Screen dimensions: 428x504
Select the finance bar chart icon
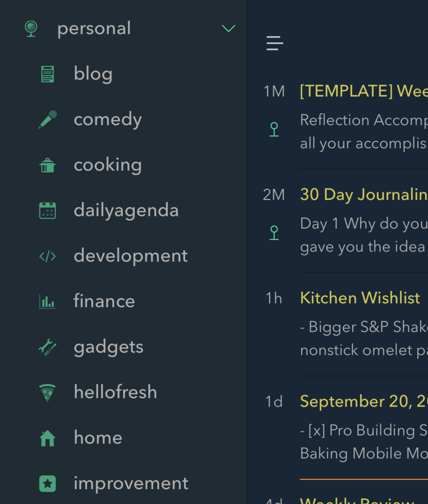pos(48,302)
